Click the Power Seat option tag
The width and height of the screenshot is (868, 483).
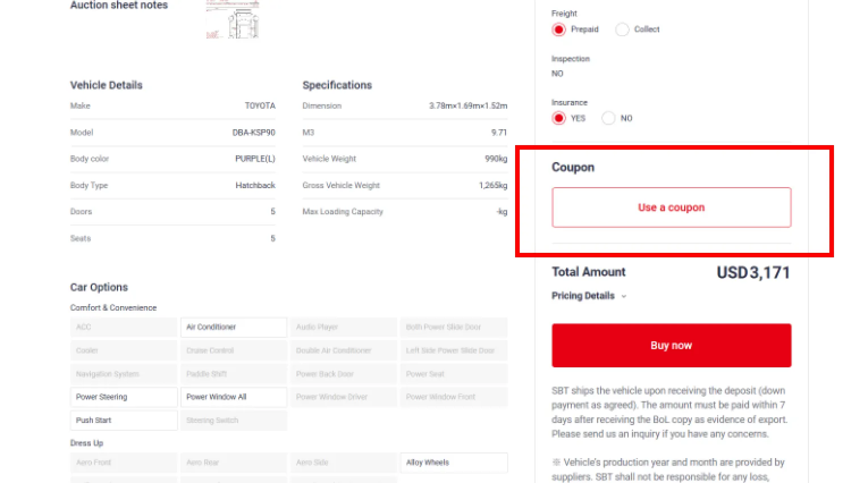click(x=453, y=374)
